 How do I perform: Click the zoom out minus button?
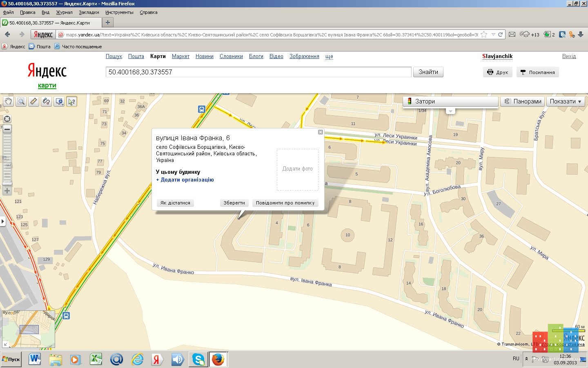pos(7,129)
